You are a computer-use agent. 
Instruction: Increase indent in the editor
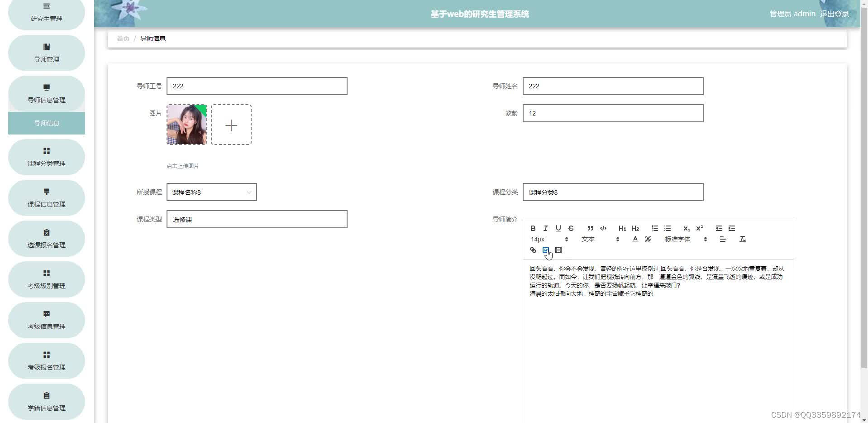(731, 228)
